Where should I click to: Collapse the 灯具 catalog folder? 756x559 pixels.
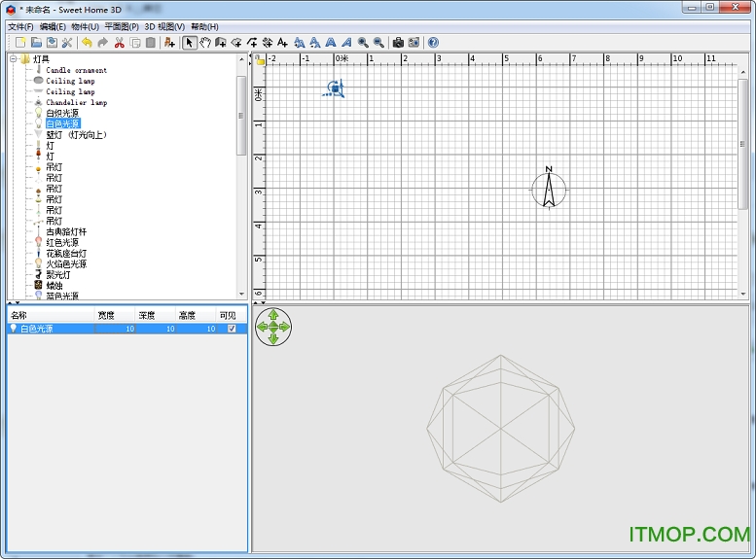pyautogui.click(x=14, y=59)
